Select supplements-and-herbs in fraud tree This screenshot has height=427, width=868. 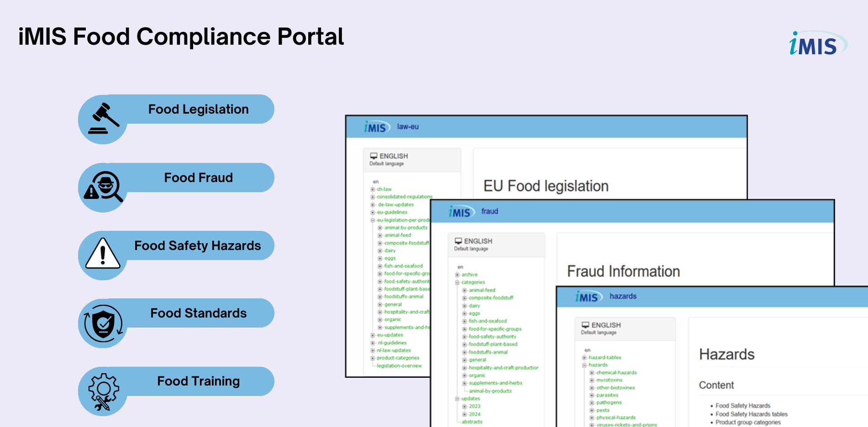[495, 383]
